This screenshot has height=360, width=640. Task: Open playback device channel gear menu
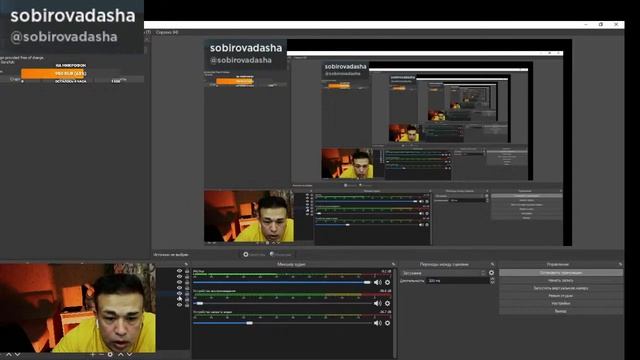(387, 303)
